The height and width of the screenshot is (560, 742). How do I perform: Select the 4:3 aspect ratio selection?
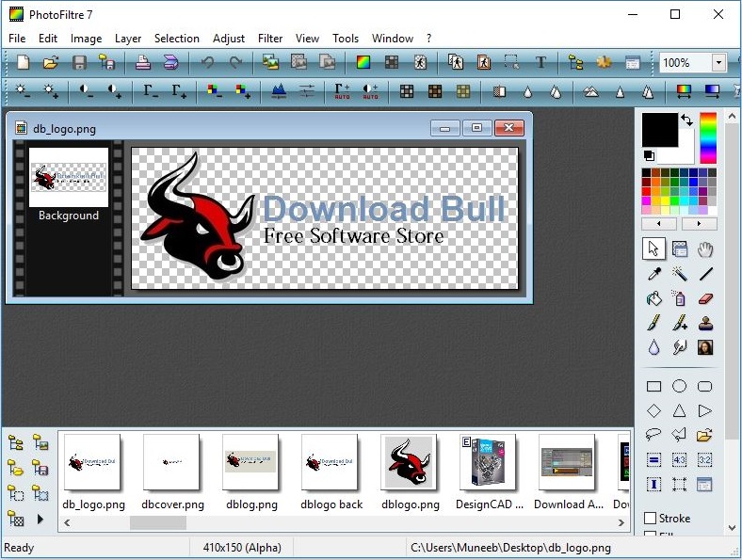680,459
